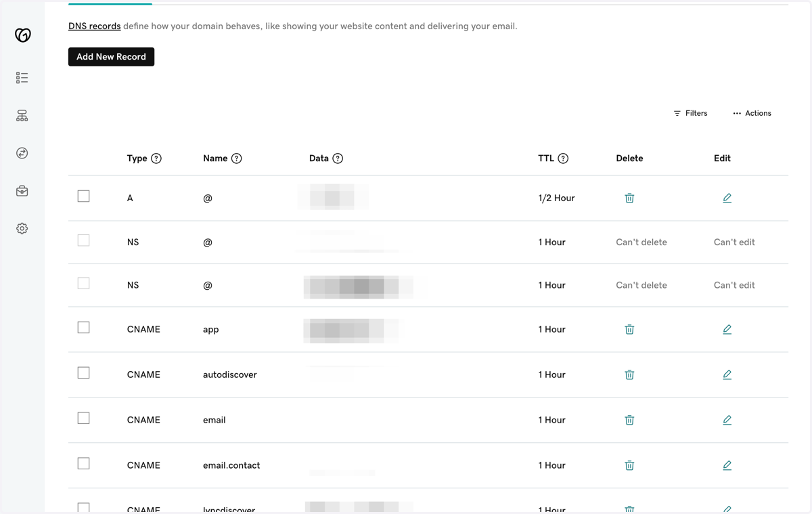Open the settings gear sidebar icon
Image resolution: width=812 pixels, height=514 pixels.
click(x=22, y=228)
